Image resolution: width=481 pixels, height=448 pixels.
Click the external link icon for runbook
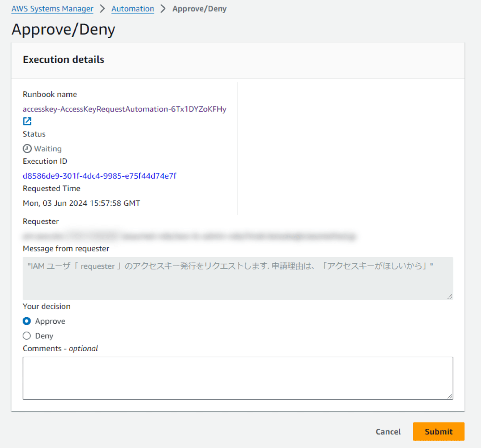(27, 122)
